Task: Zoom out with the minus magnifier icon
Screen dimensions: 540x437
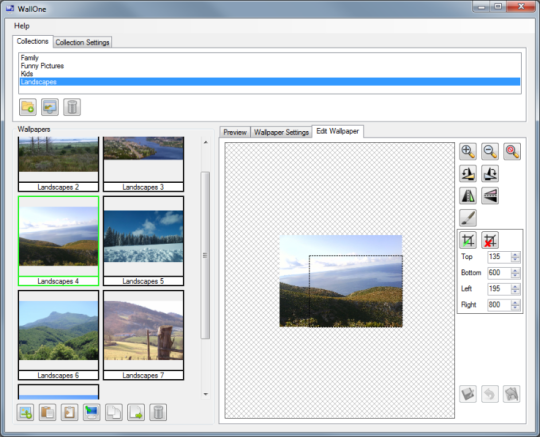Action: (x=490, y=152)
